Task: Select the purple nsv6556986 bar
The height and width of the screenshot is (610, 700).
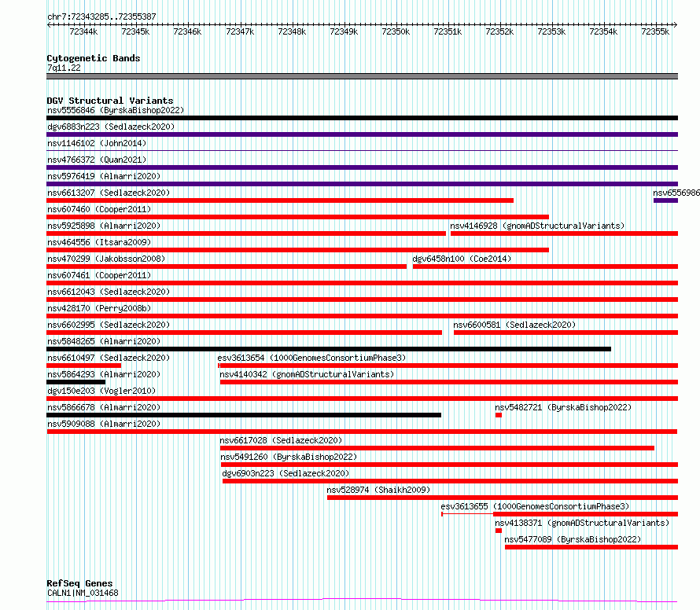Action: (x=665, y=200)
